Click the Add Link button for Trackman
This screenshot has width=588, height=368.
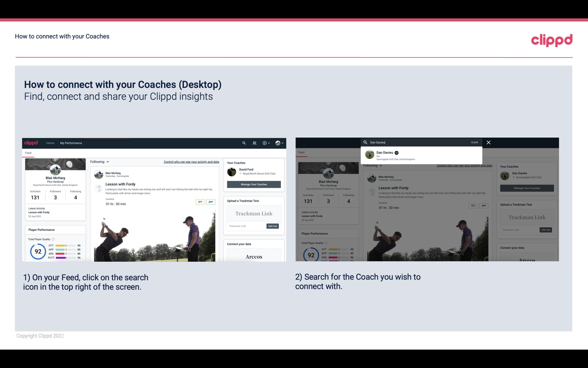[x=273, y=226]
